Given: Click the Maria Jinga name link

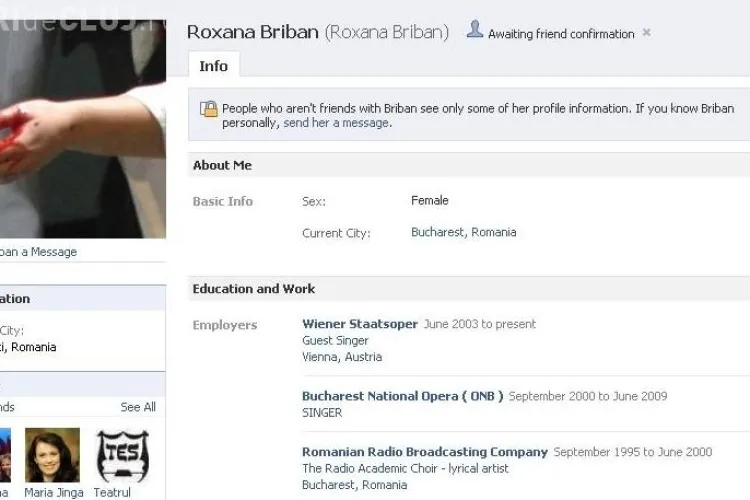Looking at the screenshot, I should (54, 492).
